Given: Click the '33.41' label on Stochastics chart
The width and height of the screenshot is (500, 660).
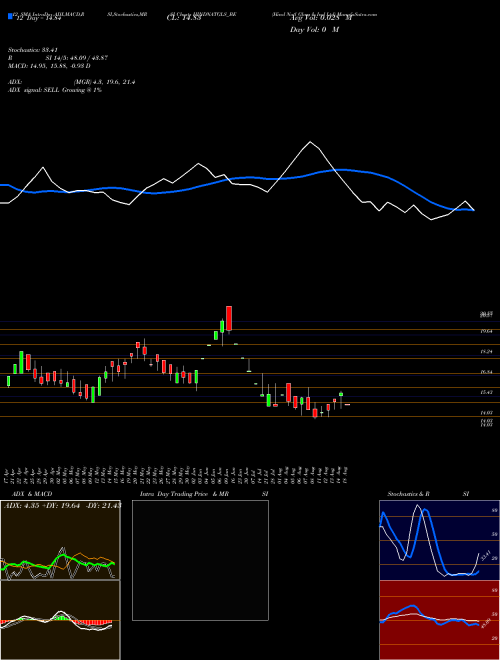Looking at the screenshot, I should [x=486, y=556].
